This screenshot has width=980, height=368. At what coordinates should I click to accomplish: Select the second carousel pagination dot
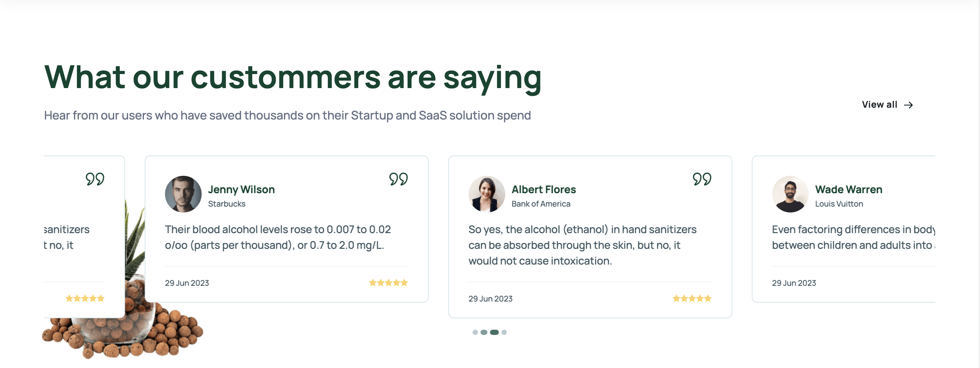coord(484,332)
